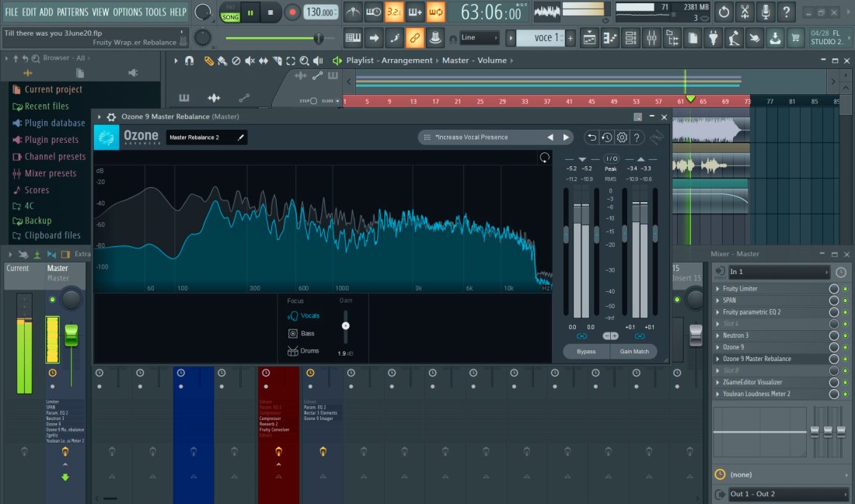Image resolution: width=855 pixels, height=504 pixels.
Task: Select Drums focus in Rebalance
Action: coord(303,351)
